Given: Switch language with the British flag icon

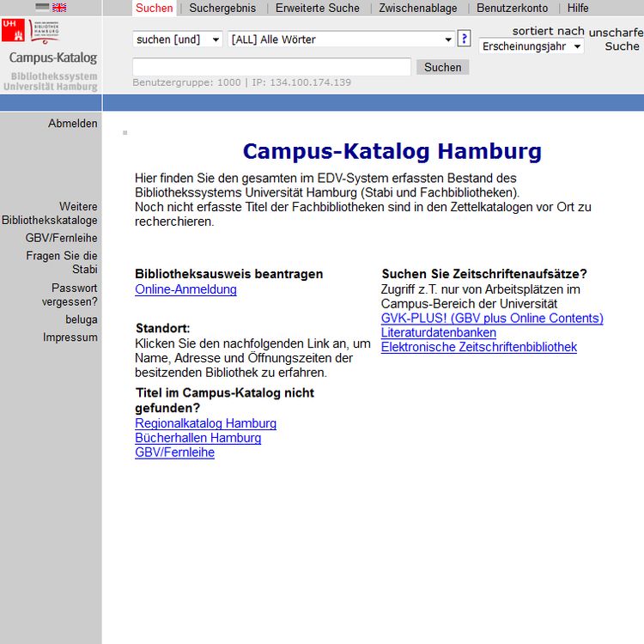Looking at the screenshot, I should pyautogui.click(x=59, y=7).
